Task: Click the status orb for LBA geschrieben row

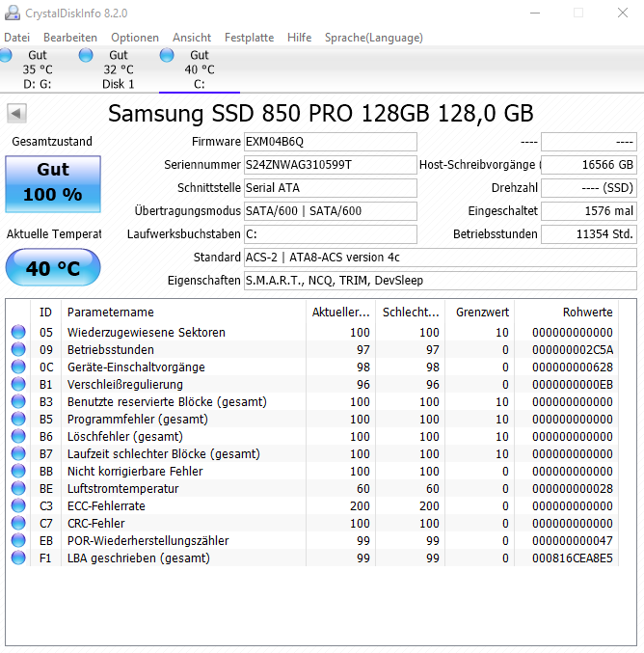Action: [x=18, y=558]
